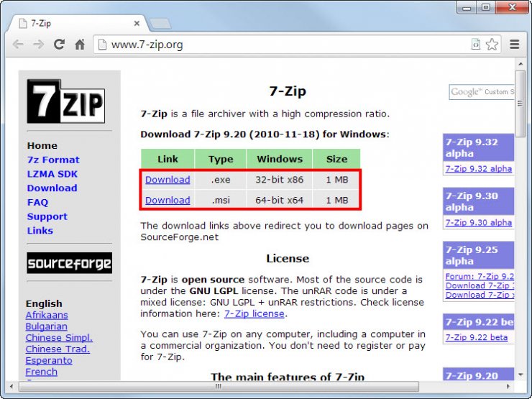Select the 7-Zip browser tab

tap(78, 24)
